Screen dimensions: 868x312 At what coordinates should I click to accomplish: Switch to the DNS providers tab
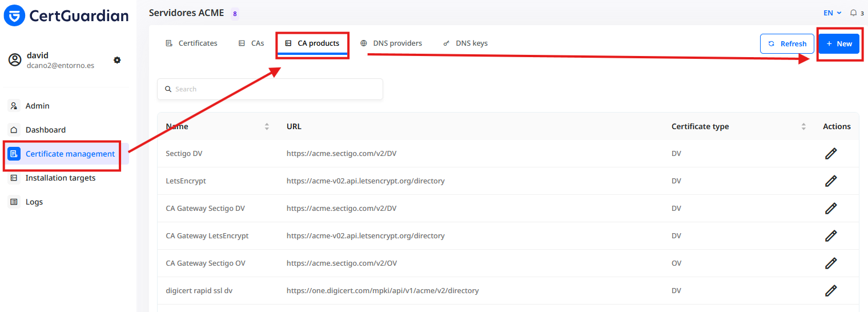pos(391,43)
